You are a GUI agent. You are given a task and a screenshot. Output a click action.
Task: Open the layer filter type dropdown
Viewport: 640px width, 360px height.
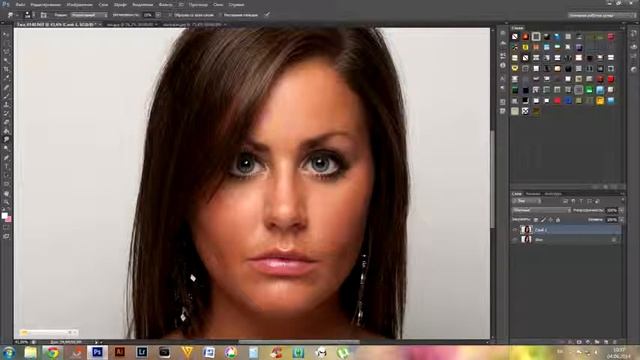click(527, 201)
